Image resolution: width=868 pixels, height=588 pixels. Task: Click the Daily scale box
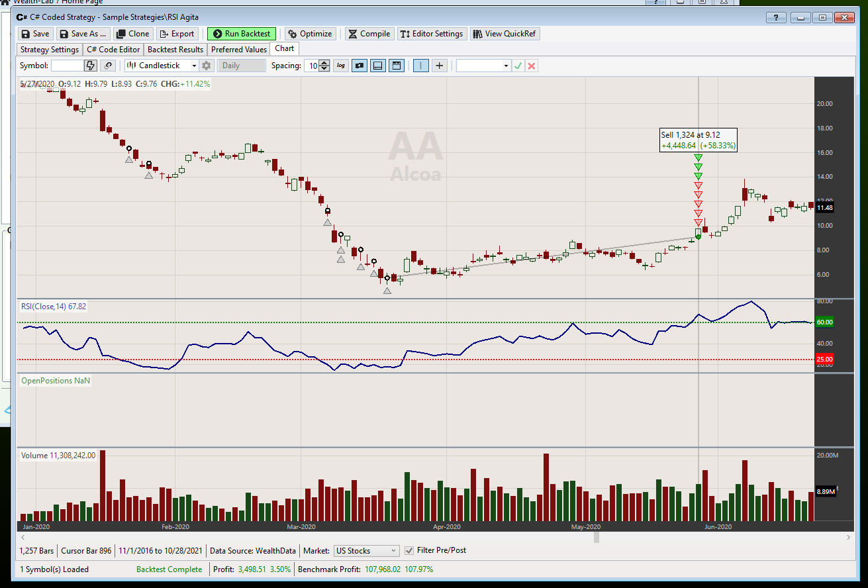pos(241,66)
